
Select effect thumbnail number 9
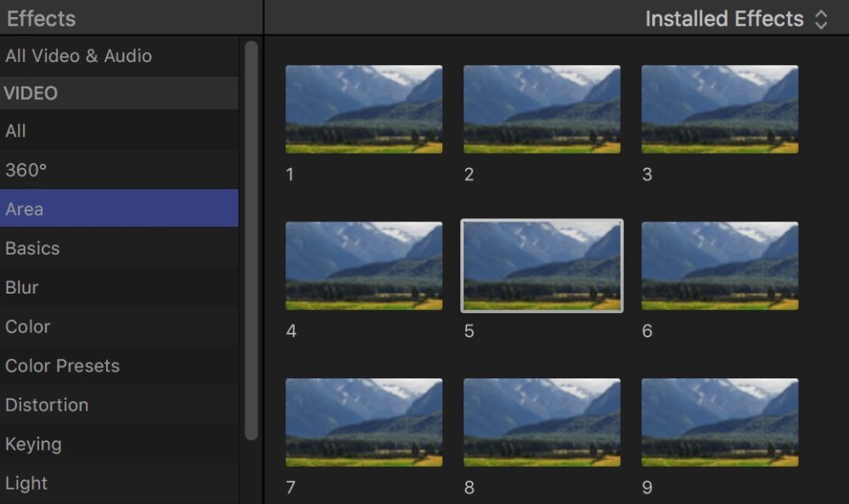(x=719, y=422)
